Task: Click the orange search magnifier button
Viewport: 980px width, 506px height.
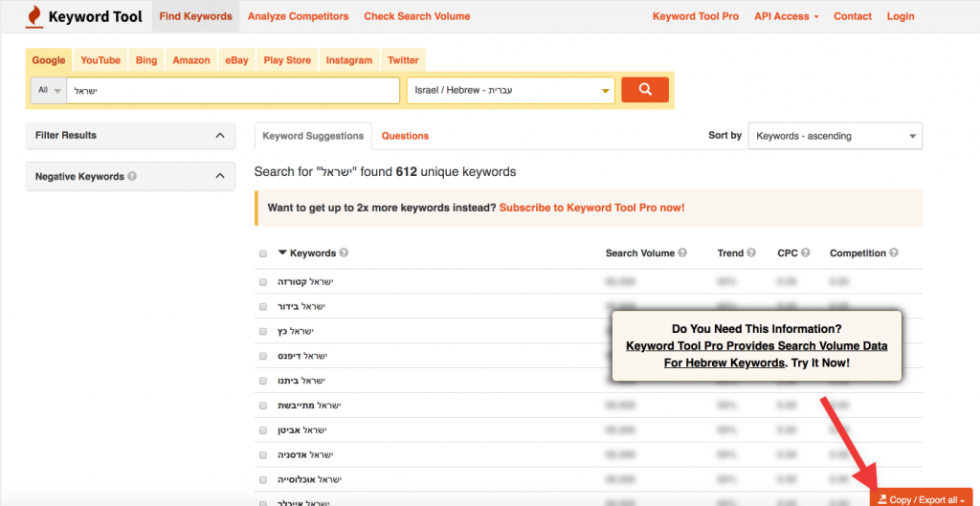Action: 645,90
